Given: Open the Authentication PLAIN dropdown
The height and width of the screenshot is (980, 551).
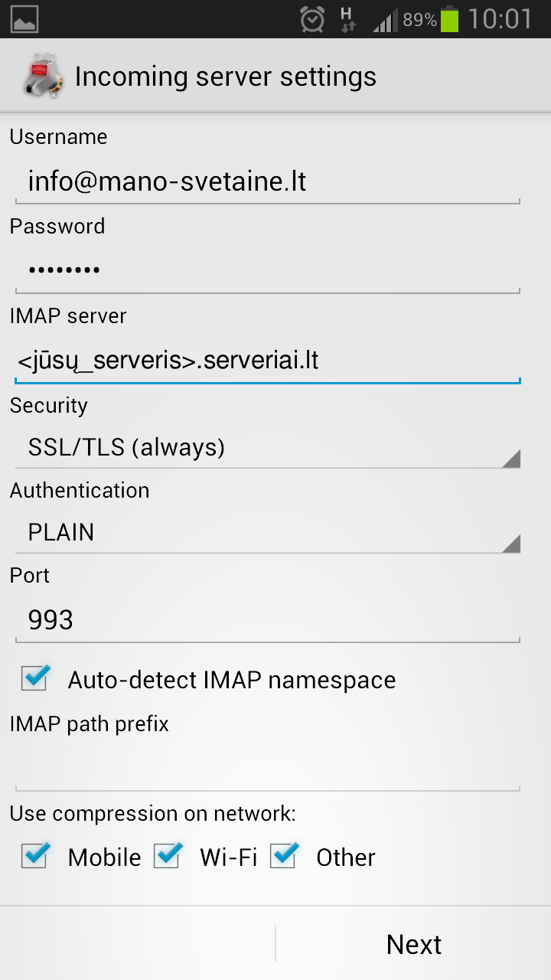Looking at the screenshot, I should [267, 533].
